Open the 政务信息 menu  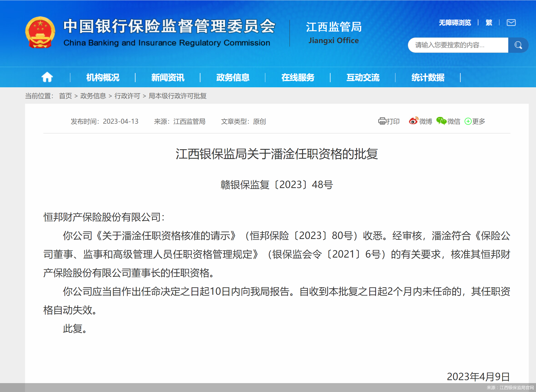(232, 77)
